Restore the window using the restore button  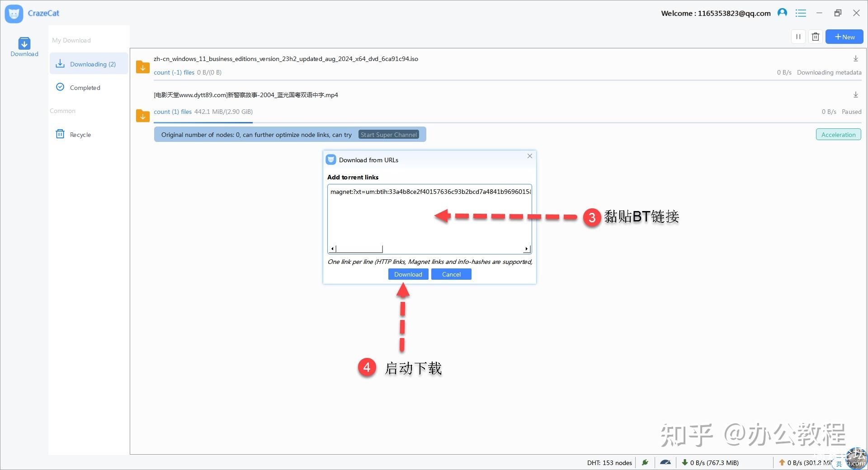[838, 13]
